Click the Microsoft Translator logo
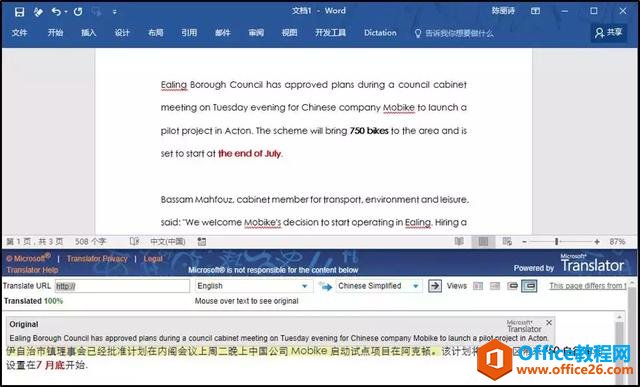The height and width of the screenshot is (387, 640). click(592, 263)
